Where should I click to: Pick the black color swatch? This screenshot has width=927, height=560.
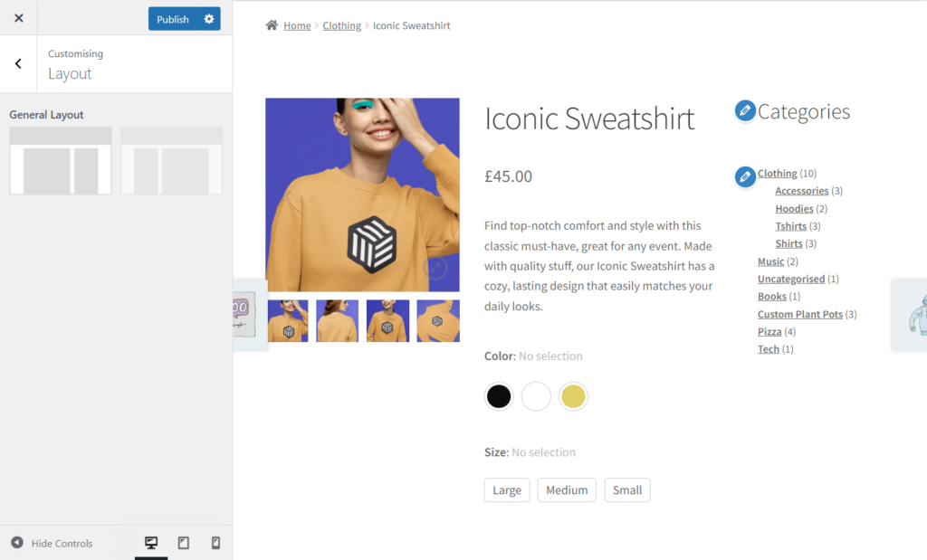tap(498, 396)
